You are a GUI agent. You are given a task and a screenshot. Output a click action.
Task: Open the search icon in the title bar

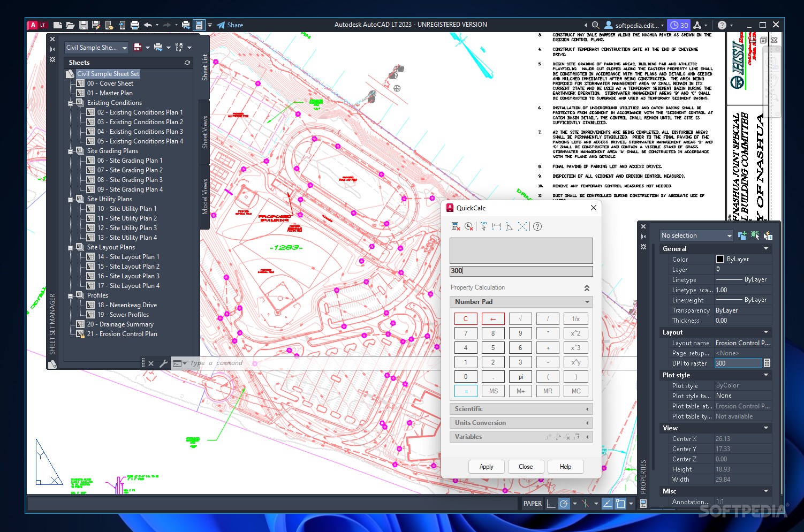click(595, 25)
